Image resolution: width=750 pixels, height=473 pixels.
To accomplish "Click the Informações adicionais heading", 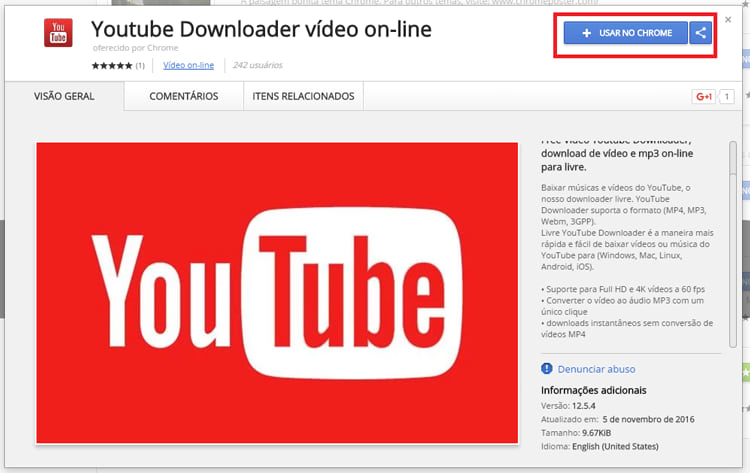I will pos(594,390).
